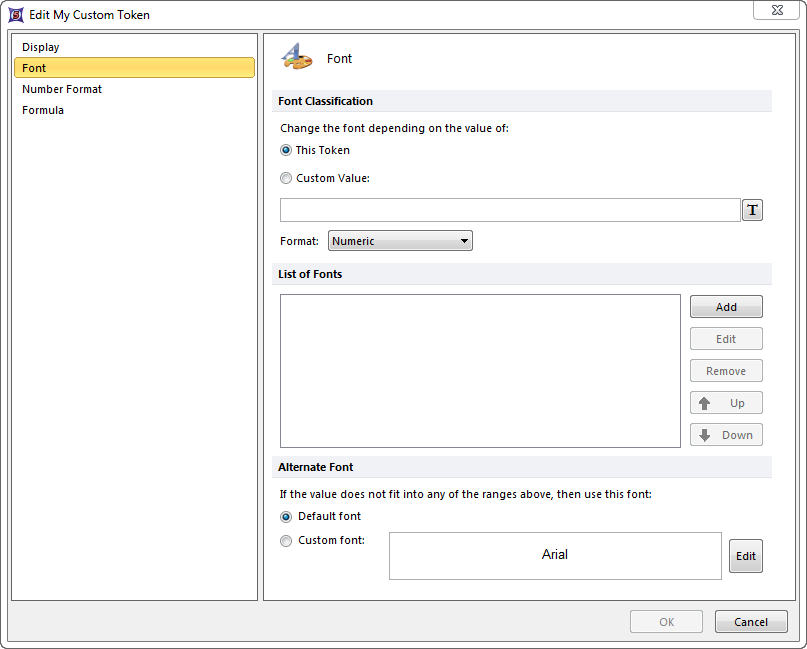Click the insert token T icon button
This screenshot has height=649, width=807.
(x=752, y=210)
